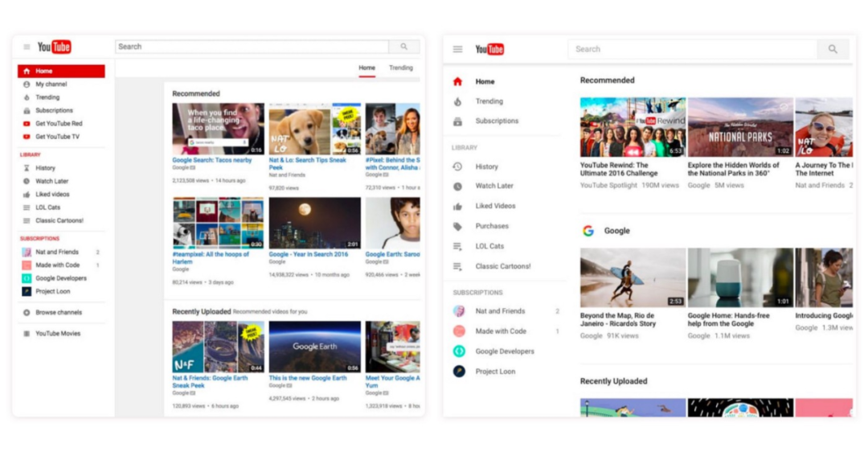Click search field in new layout
Image resolution: width=868 pixels, height=452 pixels.
[693, 49]
